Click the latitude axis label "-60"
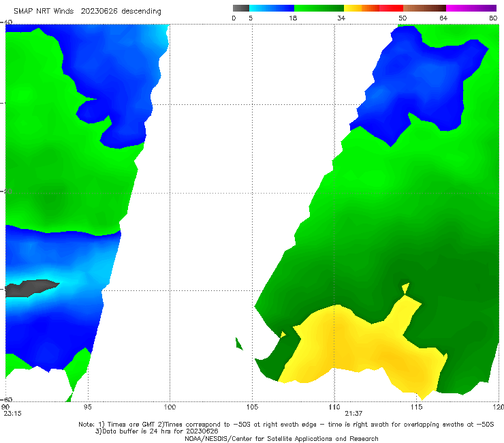 pos(6,399)
